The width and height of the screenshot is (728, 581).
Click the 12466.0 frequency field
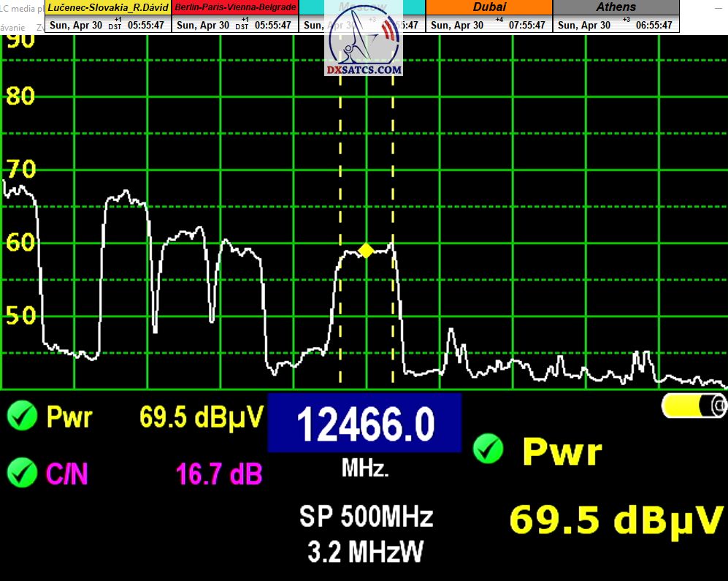365,423
